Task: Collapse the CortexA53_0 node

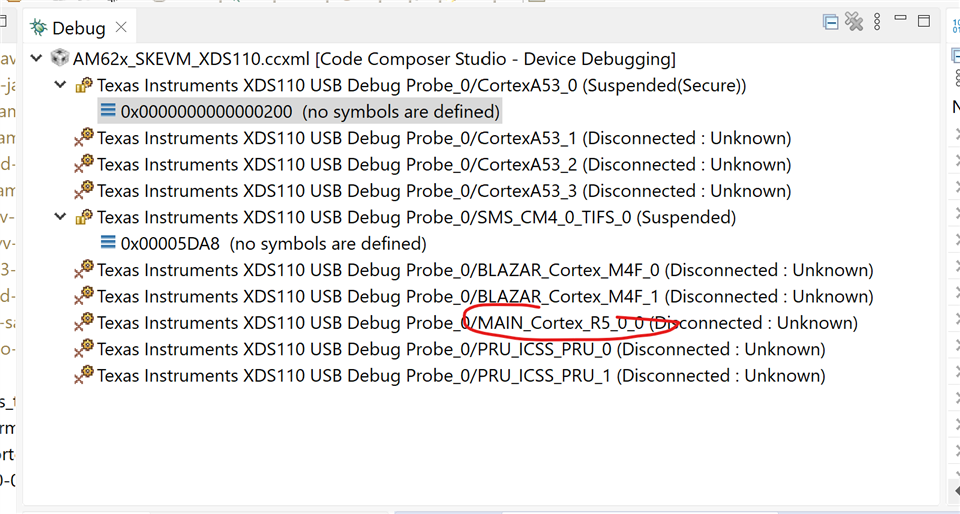Action: [x=60, y=84]
